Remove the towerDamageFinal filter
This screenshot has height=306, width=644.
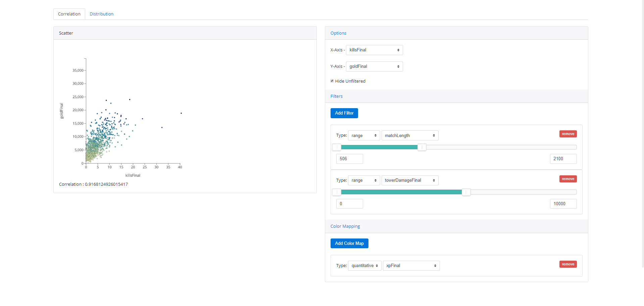click(x=568, y=179)
